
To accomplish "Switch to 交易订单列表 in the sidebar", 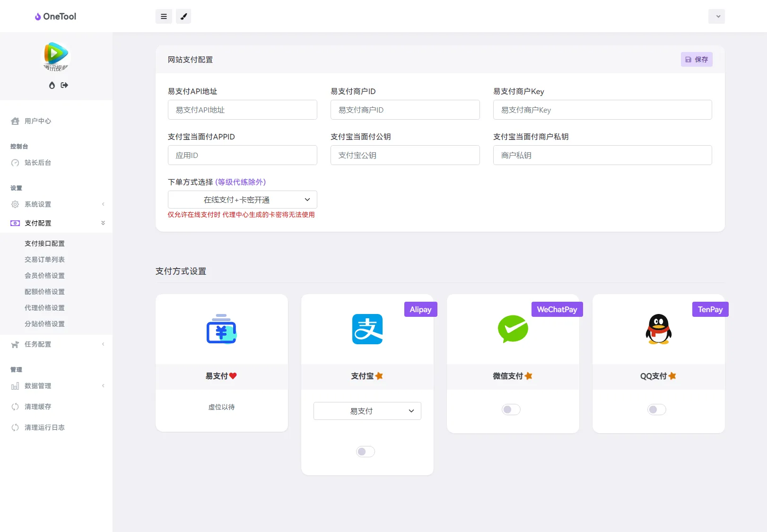I will 44,259.
